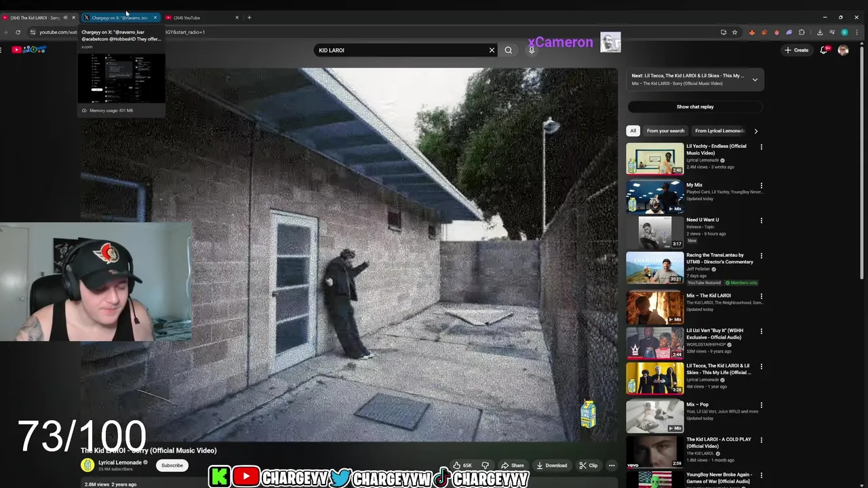868x488 pixels.
Task: Clear the KID LAROI search text
Action: tap(492, 50)
